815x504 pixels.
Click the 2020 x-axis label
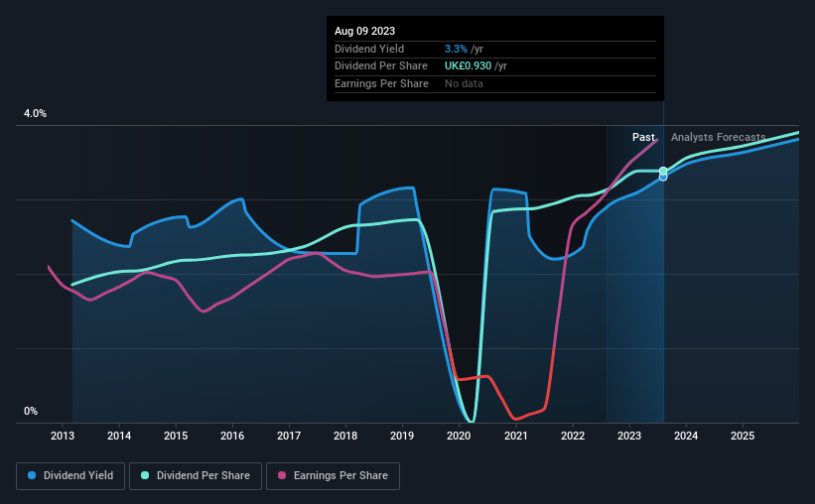(459, 436)
